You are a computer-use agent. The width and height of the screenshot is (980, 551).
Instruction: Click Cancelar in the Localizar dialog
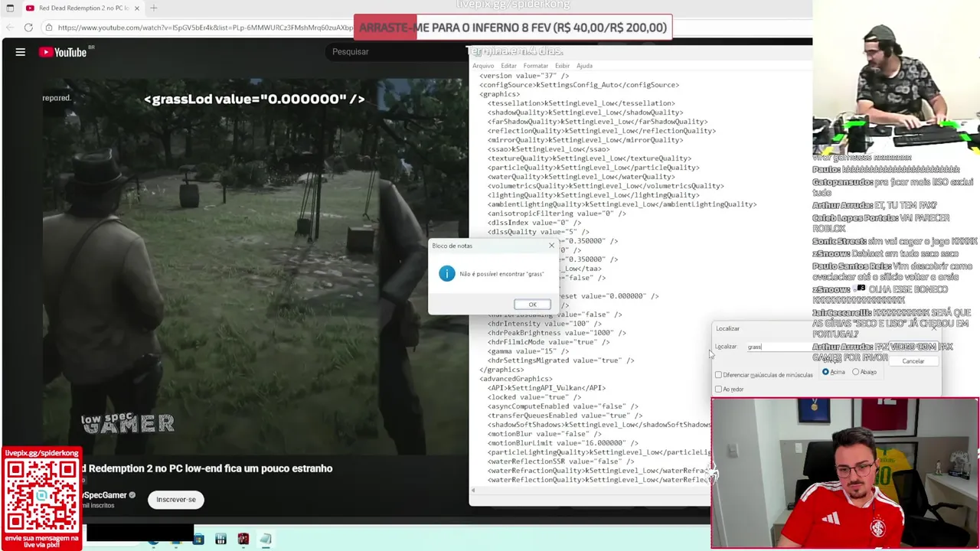tap(913, 361)
